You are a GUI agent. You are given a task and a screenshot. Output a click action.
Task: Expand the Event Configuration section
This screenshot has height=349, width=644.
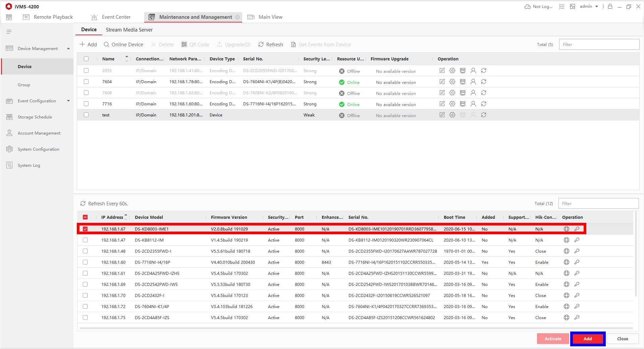(x=68, y=101)
